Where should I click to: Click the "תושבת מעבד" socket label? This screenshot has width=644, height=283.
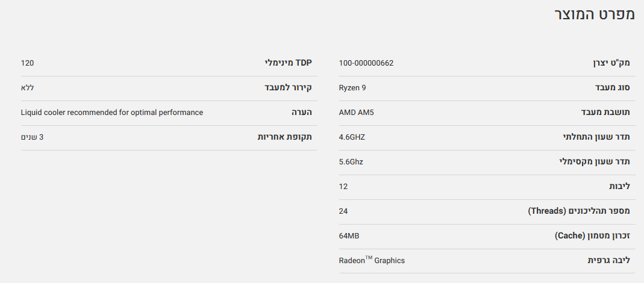coord(605,113)
